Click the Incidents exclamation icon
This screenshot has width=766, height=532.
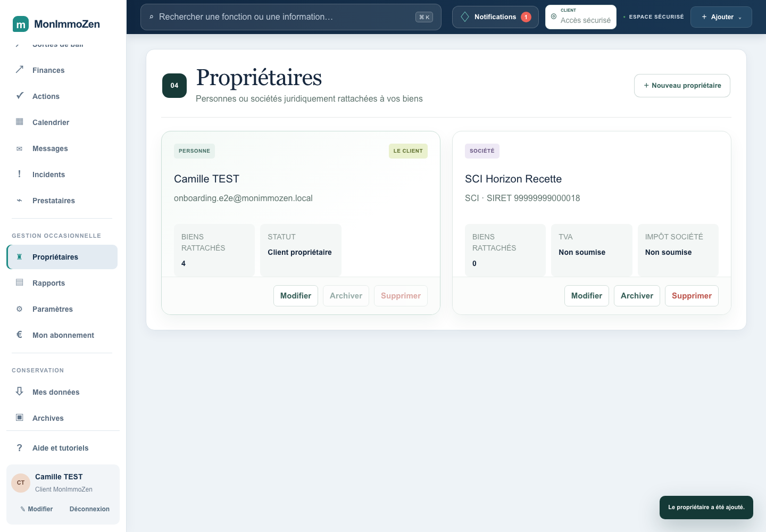[20, 174]
